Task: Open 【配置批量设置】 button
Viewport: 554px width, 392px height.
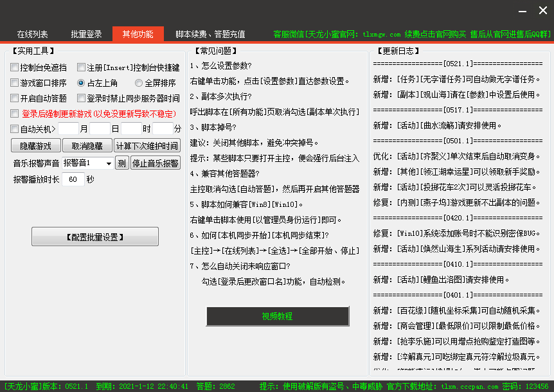Action: [x=95, y=236]
